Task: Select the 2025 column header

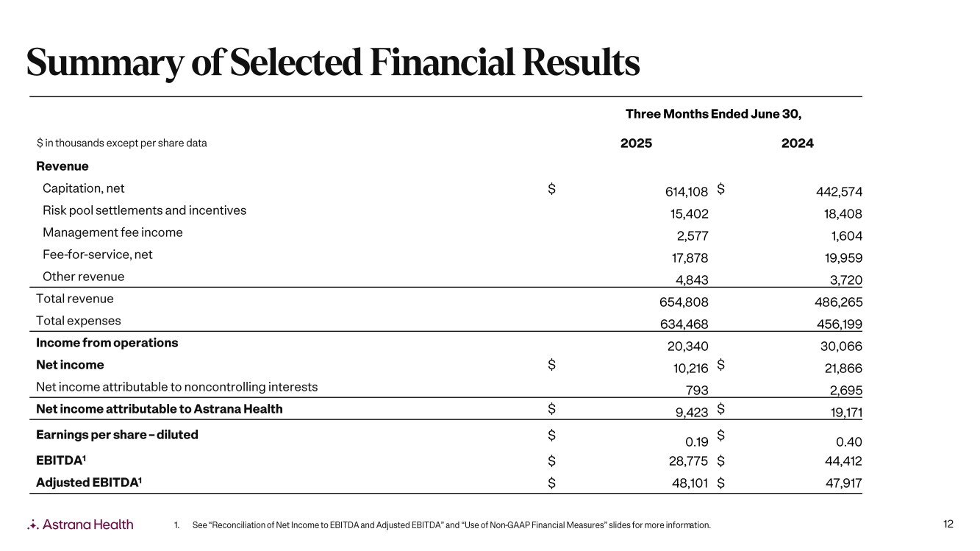Action: click(x=636, y=143)
